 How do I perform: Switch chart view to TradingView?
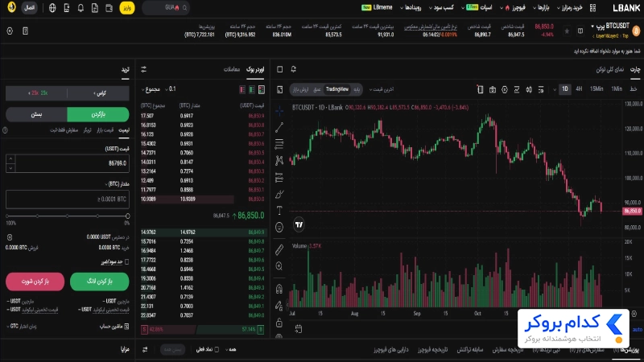(337, 89)
